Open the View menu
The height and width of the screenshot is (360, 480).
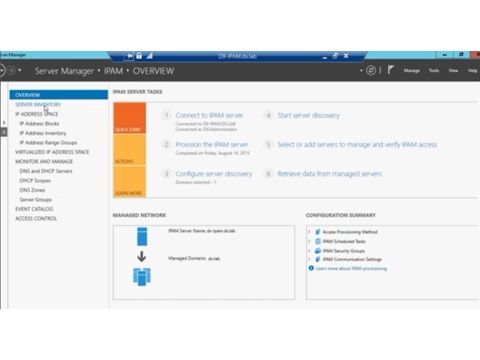tap(453, 70)
